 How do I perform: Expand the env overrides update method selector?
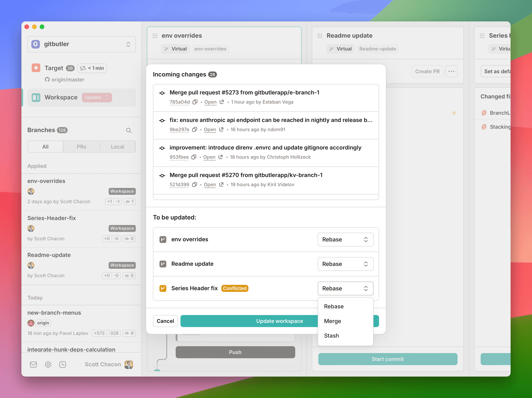[344, 239]
